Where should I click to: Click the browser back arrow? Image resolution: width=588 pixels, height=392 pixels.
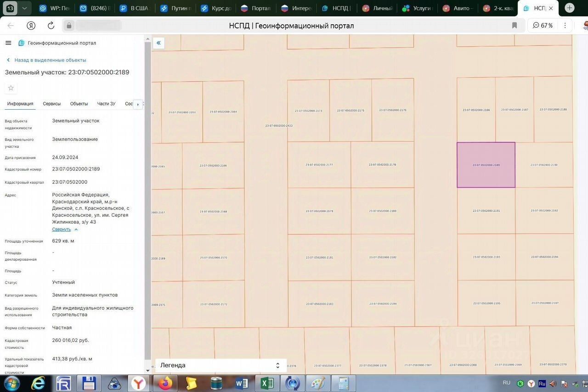click(11, 26)
